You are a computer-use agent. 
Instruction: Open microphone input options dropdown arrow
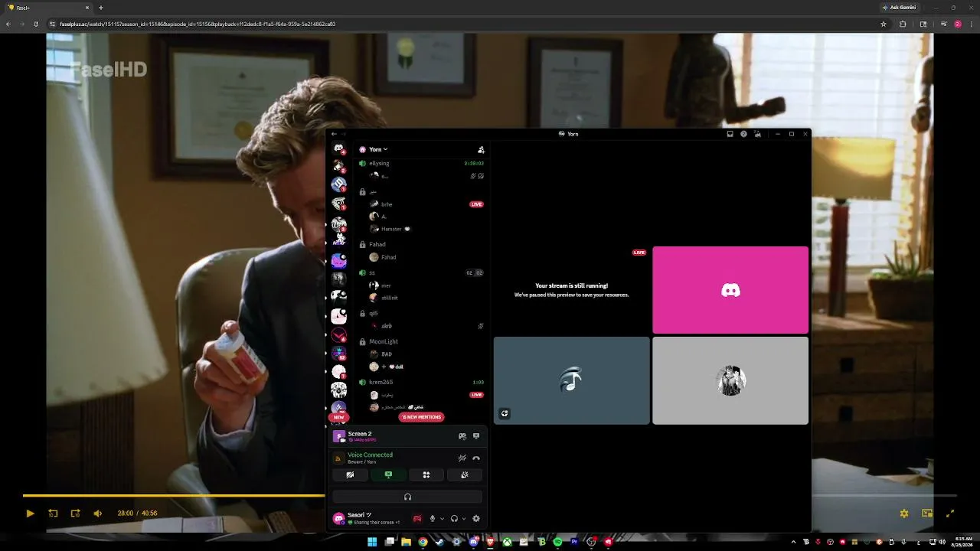[442, 519]
